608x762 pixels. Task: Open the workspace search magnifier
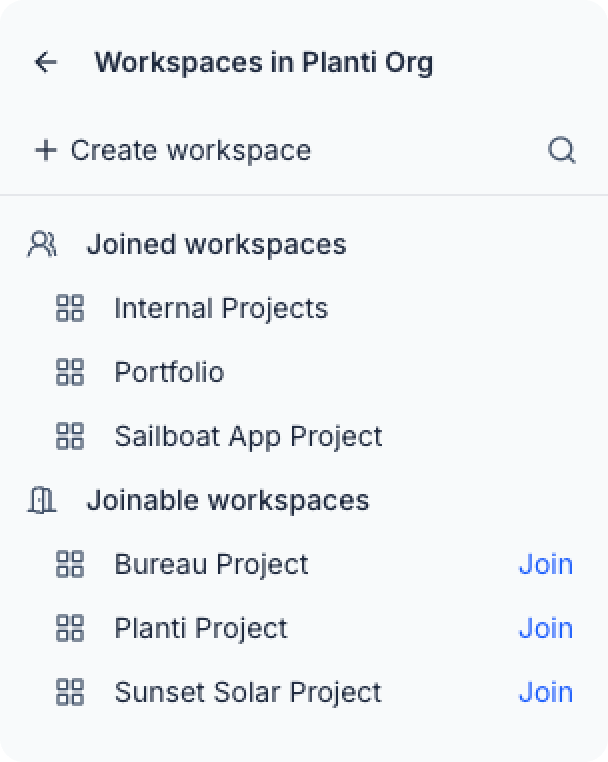click(562, 151)
